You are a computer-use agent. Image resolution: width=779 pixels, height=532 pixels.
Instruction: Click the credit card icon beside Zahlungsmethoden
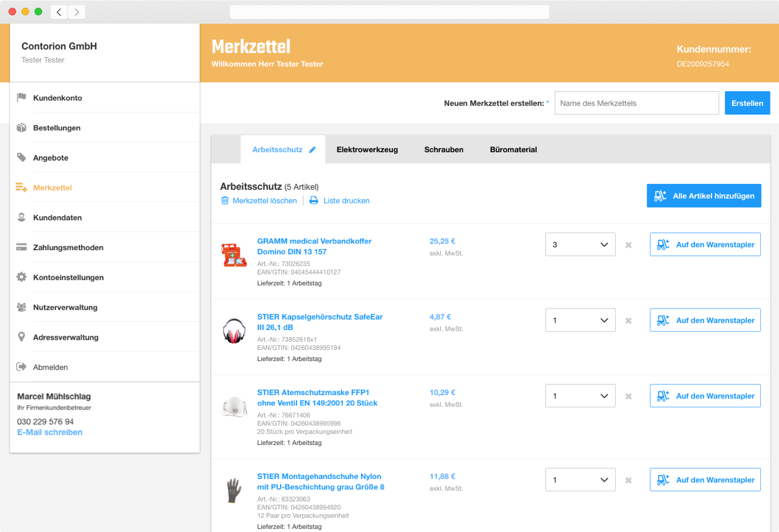(x=21, y=247)
